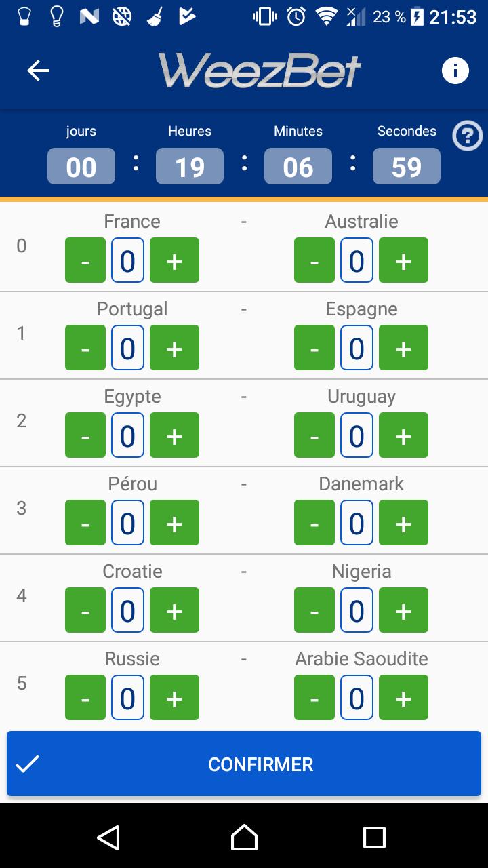Tap the back arrow icon
This screenshot has height=868, width=488.
click(x=38, y=71)
